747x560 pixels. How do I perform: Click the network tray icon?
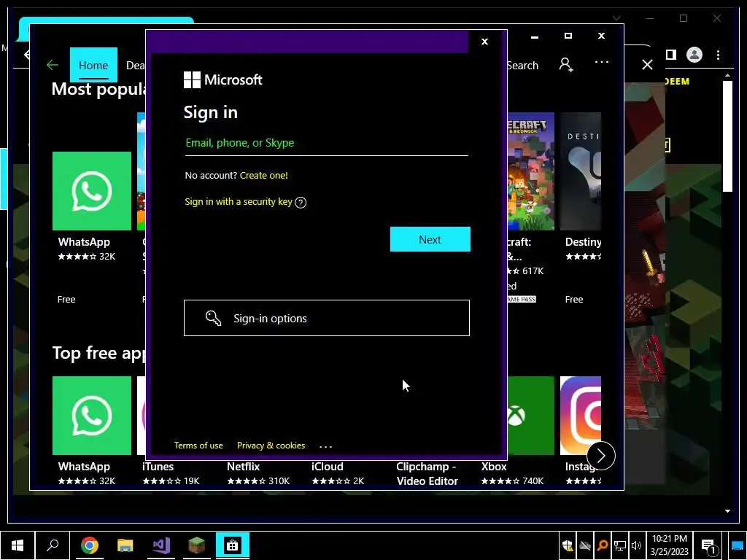click(x=620, y=545)
